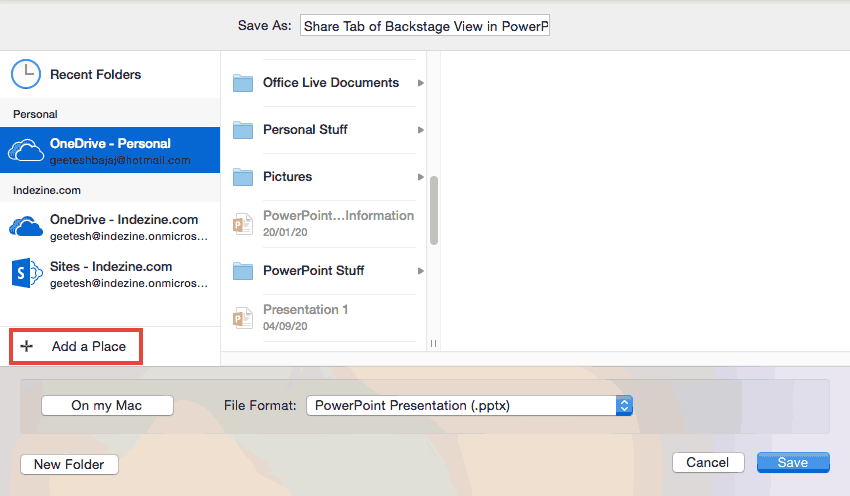Select the OneDrive - Personal cloud icon
The width and height of the screenshot is (850, 496).
pos(26,150)
